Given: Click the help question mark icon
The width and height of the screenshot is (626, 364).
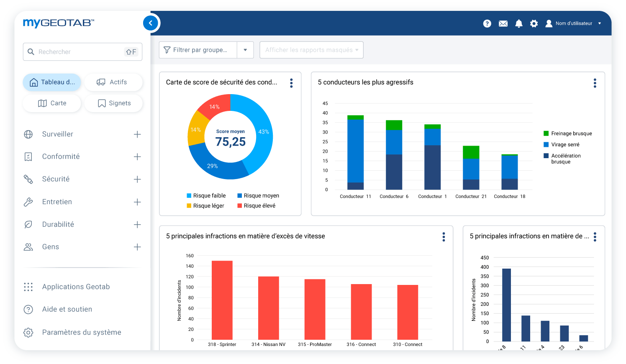Looking at the screenshot, I should pos(487,23).
